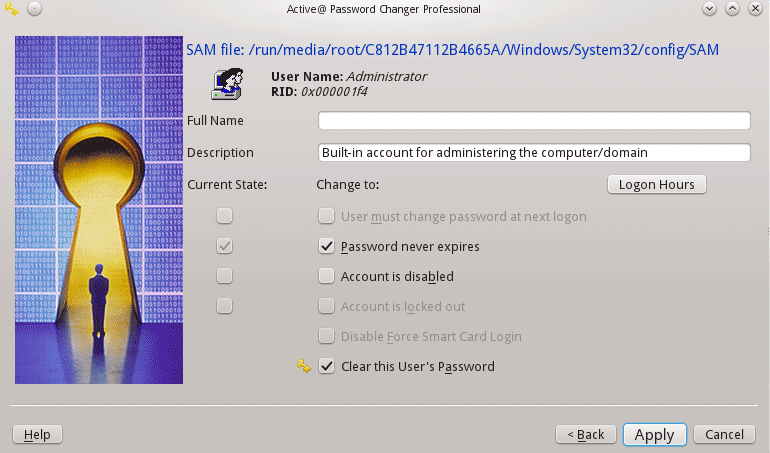Image resolution: width=770 pixels, height=453 pixels.
Task: Click current state box for must change password
Action: tap(224, 216)
